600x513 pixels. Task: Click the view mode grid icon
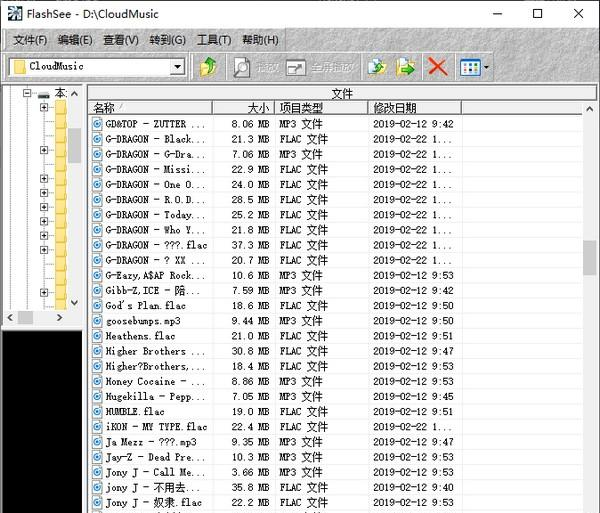point(470,67)
